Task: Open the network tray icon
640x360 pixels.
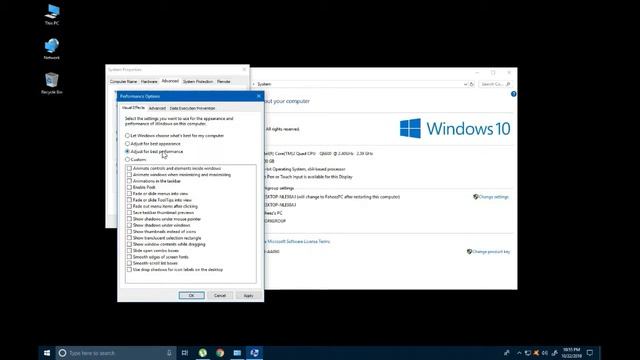Action: point(528,353)
